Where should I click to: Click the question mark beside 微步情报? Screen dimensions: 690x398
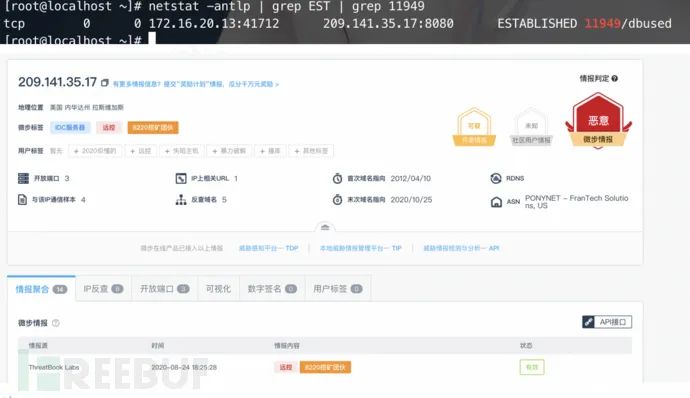coord(56,323)
